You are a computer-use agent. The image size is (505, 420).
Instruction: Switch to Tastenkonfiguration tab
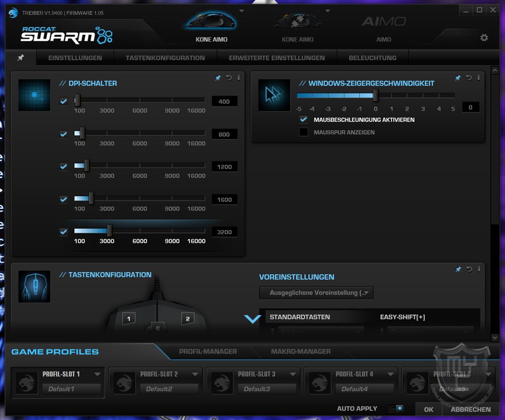[x=165, y=58]
